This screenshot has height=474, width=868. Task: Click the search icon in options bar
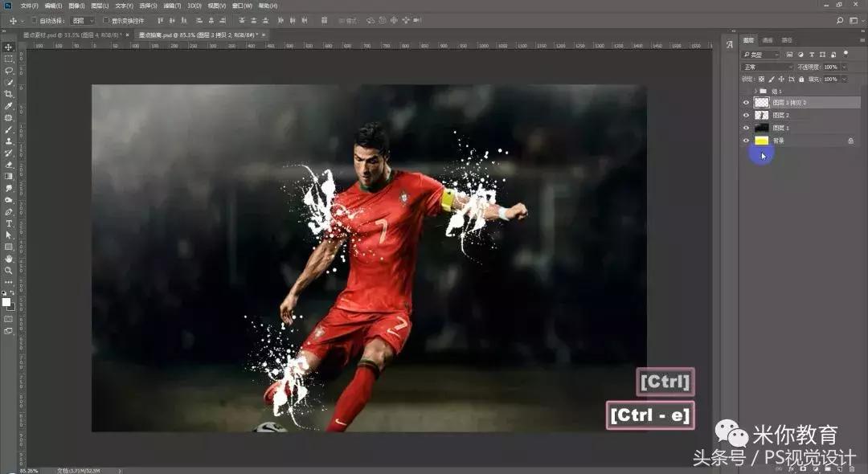coord(840,20)
